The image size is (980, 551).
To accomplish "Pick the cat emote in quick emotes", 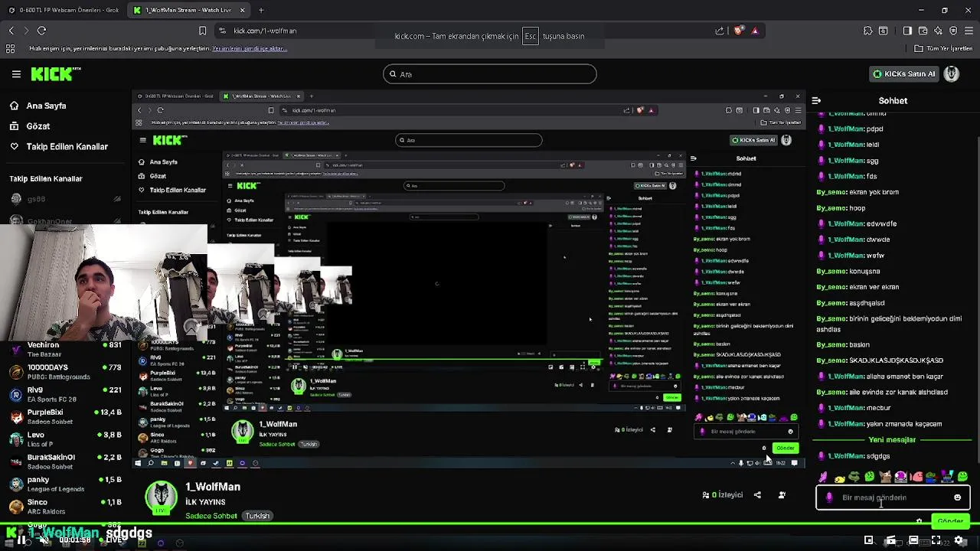I will click(x=885, y=477).
